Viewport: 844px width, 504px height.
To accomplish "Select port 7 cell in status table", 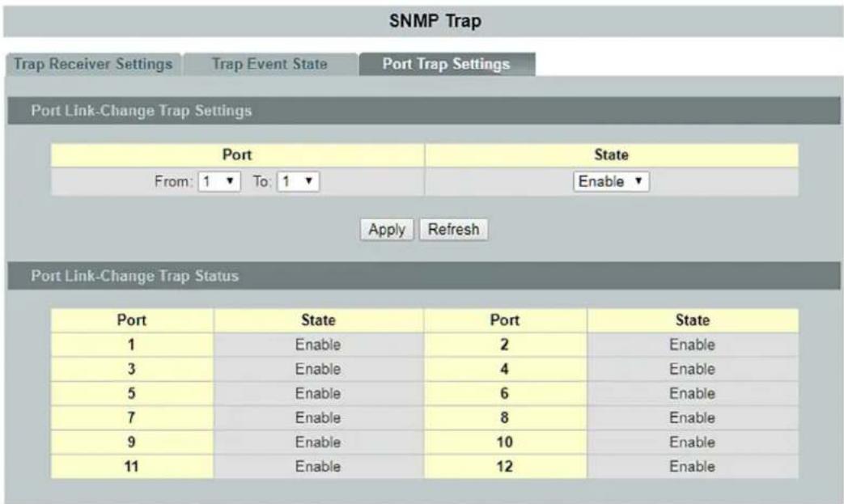I will pos(132,417).
